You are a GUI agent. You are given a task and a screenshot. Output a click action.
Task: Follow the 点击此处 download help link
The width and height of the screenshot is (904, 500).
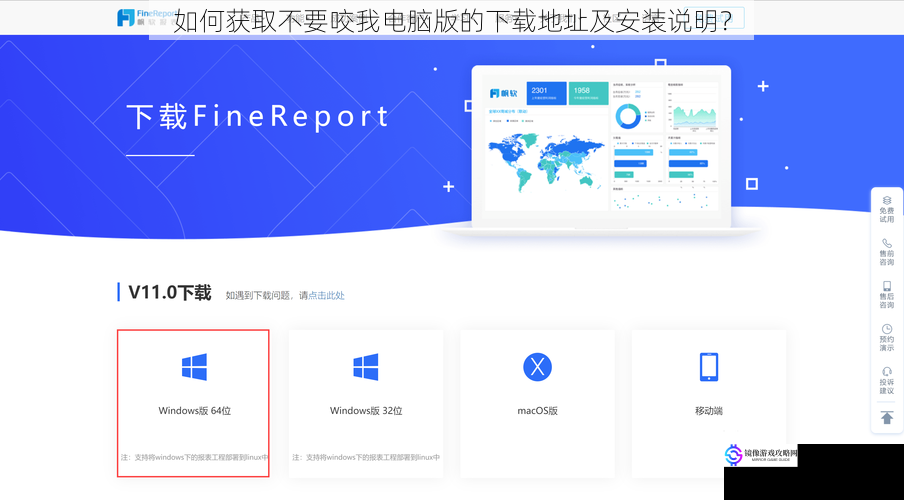click(326, 295)
